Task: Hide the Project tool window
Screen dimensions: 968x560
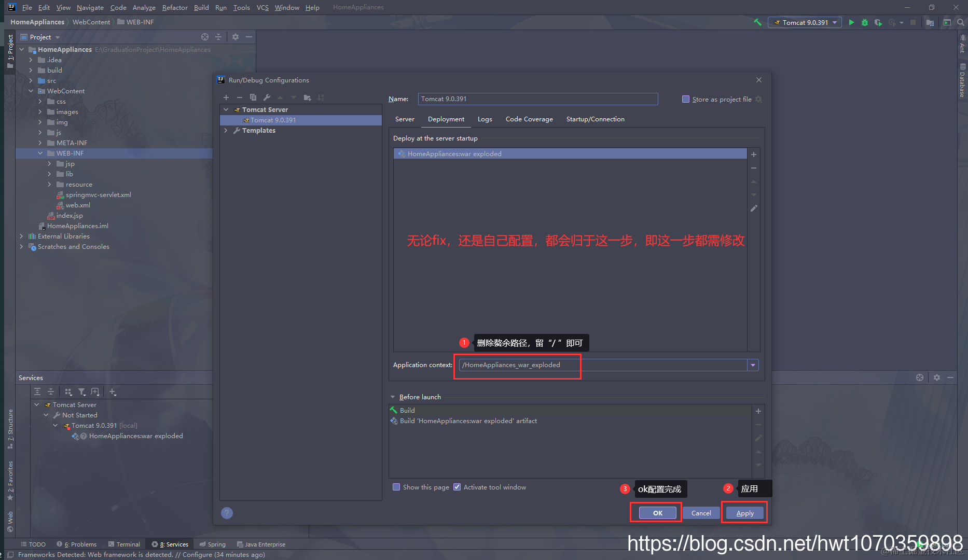Action: click(x=249, y=37)
